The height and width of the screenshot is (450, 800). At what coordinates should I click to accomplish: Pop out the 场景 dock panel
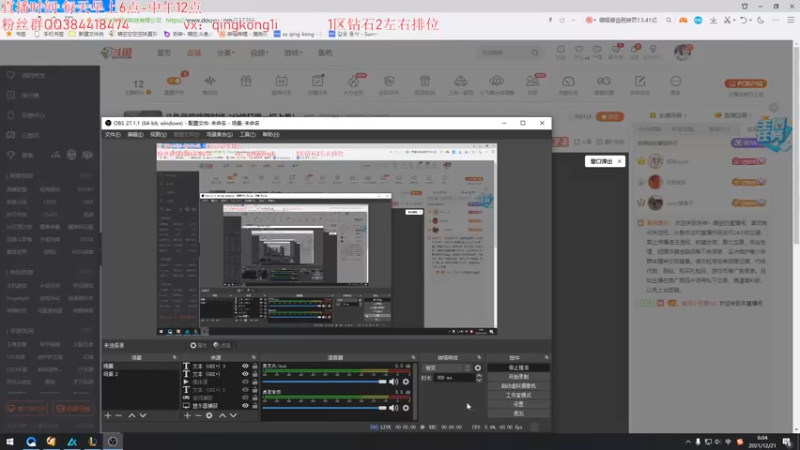tap(174, 358)
